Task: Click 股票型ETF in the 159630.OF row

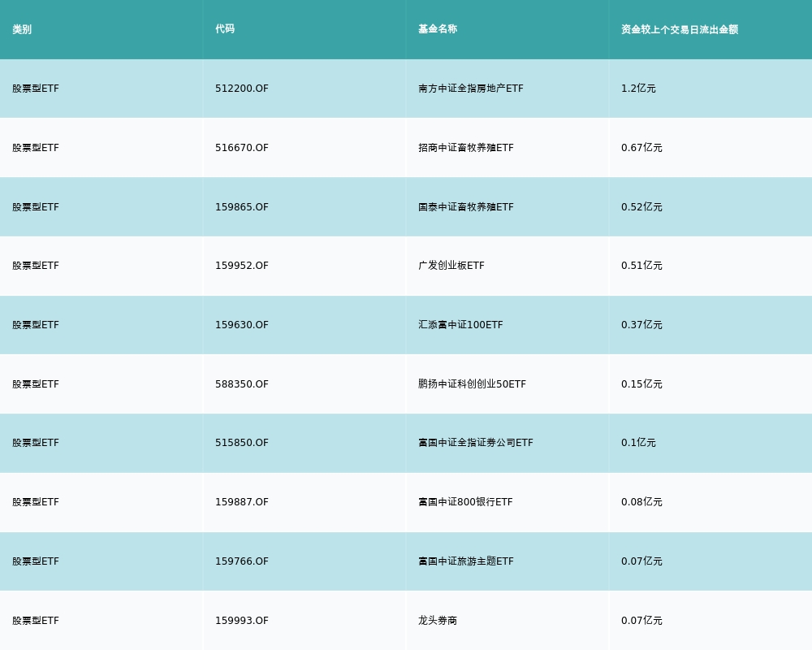Action: 36,325
